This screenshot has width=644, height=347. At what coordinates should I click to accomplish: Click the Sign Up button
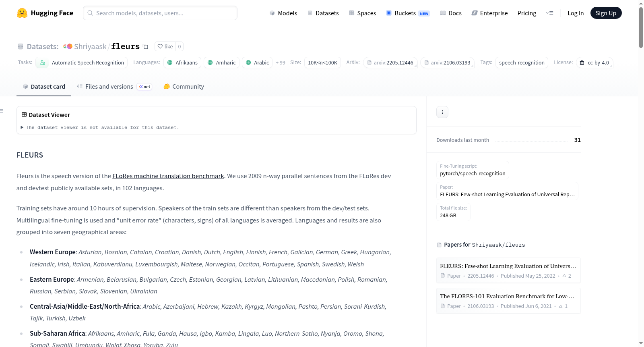click(x=606, y=13)
